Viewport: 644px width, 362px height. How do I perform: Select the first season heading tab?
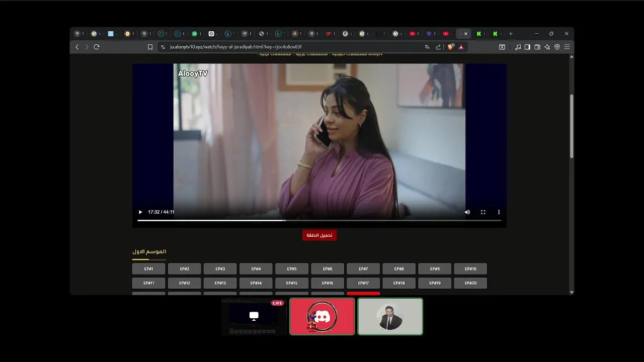(x=149, y=251)
